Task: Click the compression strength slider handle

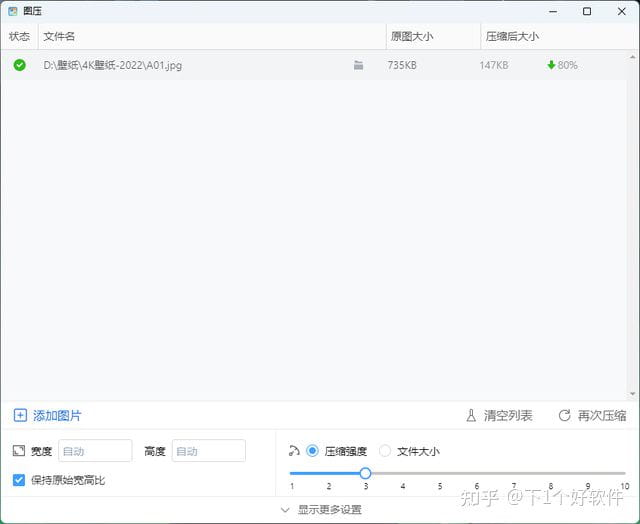Action: pos(365,473)
